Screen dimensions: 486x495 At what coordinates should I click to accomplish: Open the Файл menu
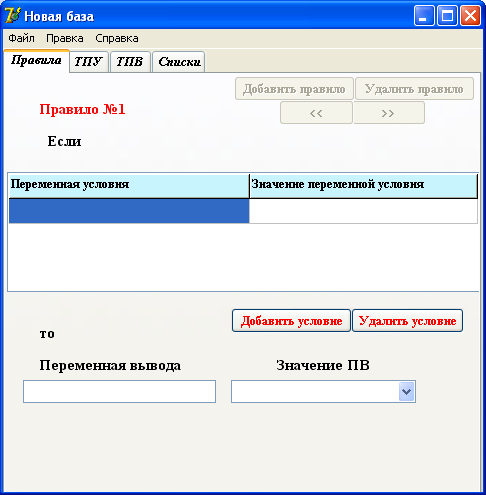[x=21, y=39]
